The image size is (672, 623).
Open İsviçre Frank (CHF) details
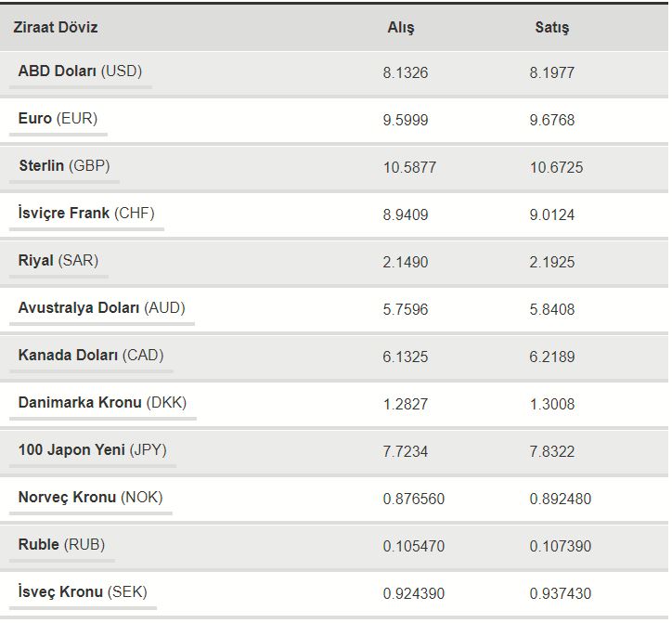[86, 214]
